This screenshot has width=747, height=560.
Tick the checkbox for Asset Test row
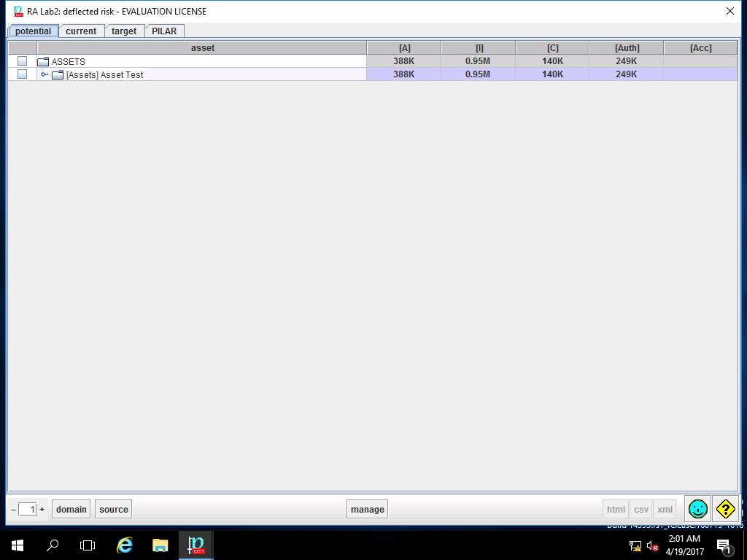point(22,74)
